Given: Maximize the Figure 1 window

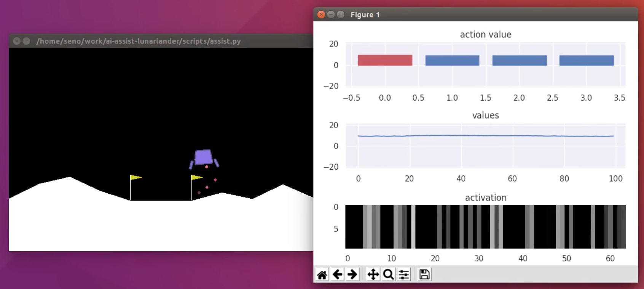Looking at the screenshot, I should [x=341, y=14].
